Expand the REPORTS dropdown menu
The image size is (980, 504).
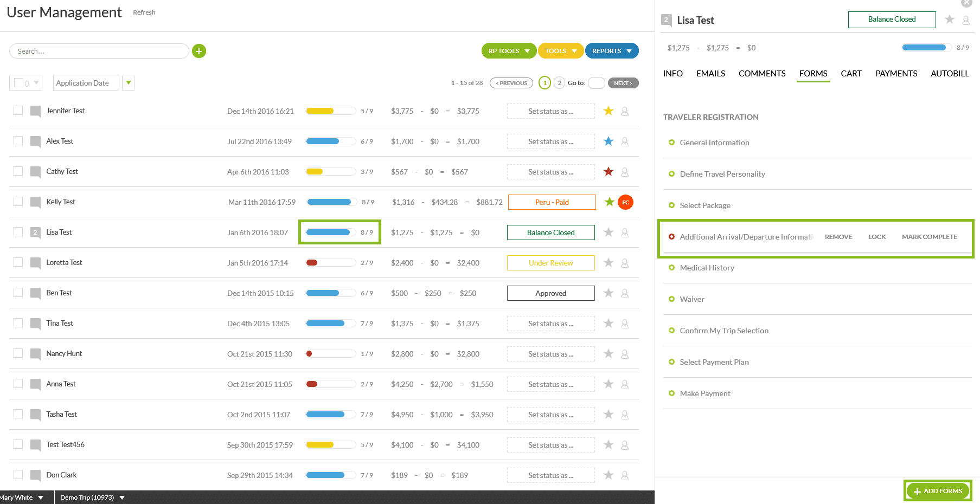tap(611, 51)
